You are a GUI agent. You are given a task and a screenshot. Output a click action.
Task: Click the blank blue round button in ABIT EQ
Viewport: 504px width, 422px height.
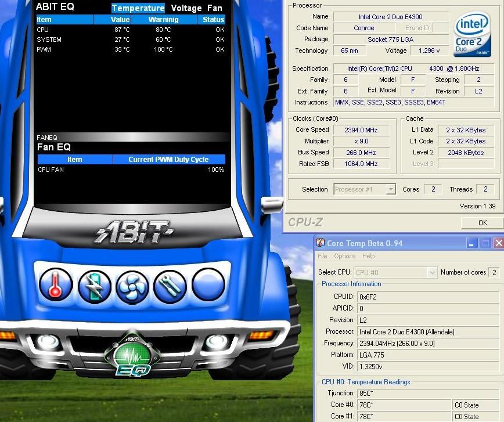click(208, 284)
